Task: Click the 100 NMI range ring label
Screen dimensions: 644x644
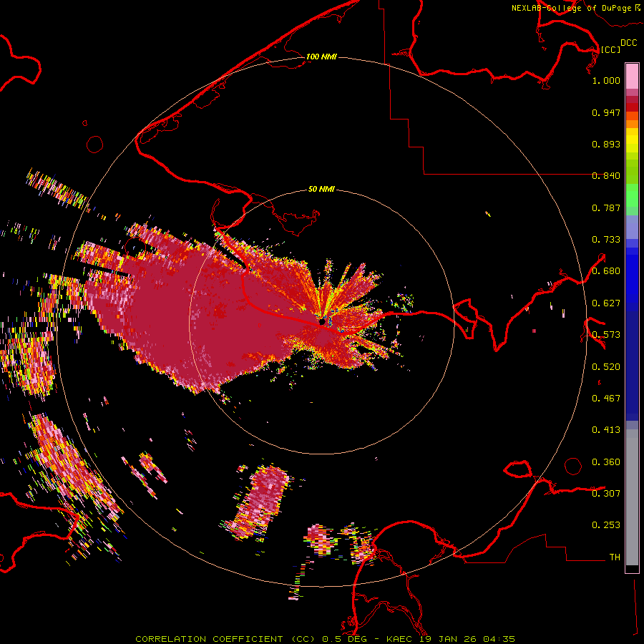Action: coord(321,57)
